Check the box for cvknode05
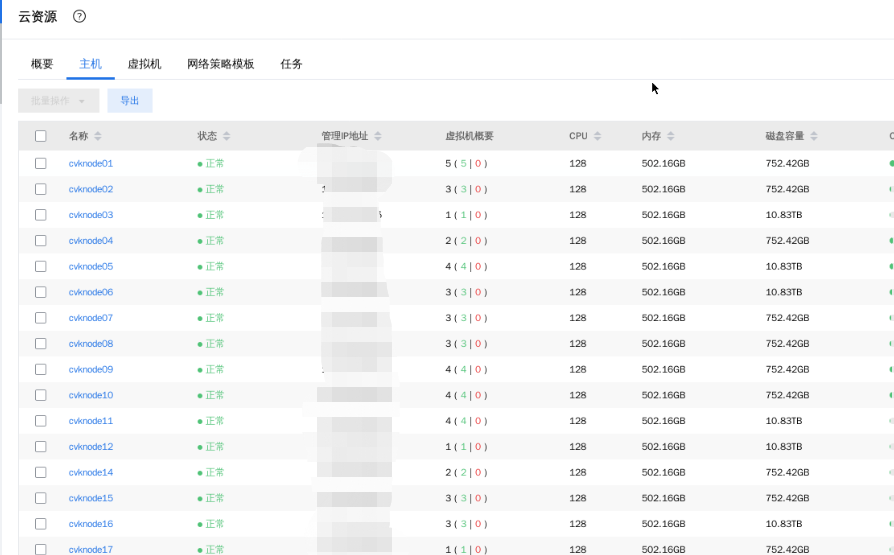Screen dimensions: 894x555 tap(40, 266)
